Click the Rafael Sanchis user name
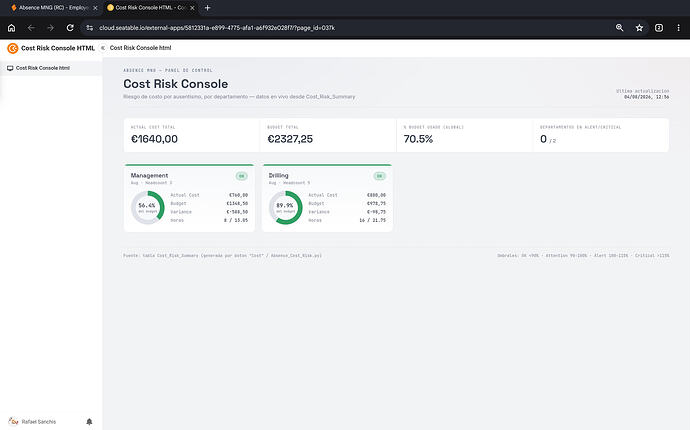Viewport: 690px width, 430px height. coord(39,422)
